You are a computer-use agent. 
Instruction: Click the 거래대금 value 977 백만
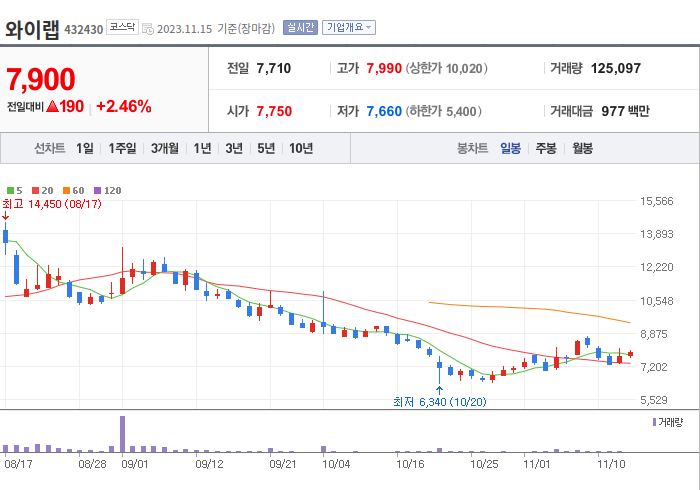pyautogui.click(x=625, y=111)
